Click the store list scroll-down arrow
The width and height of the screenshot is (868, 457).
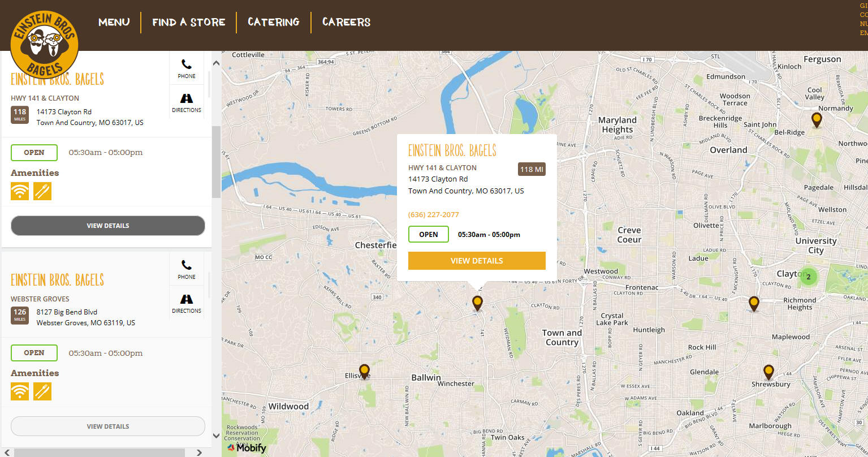[217, 436]
